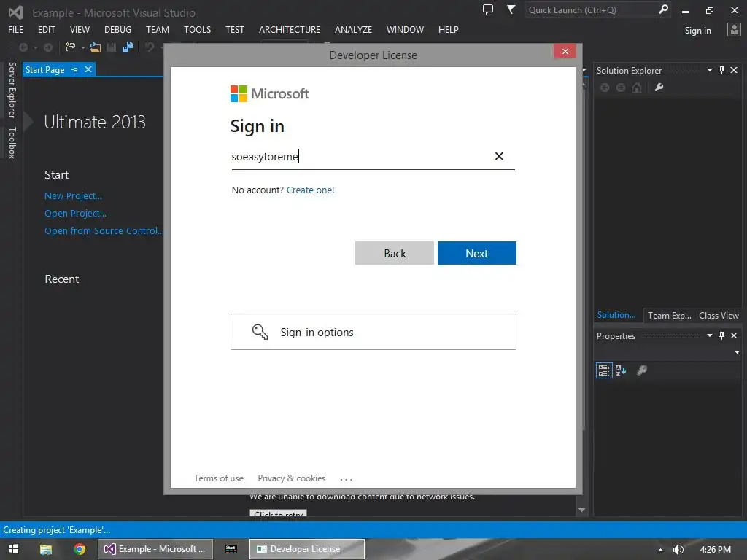Click the Solution Explorer Home icon
The image size is (747, 560).
tap(637, 87)
